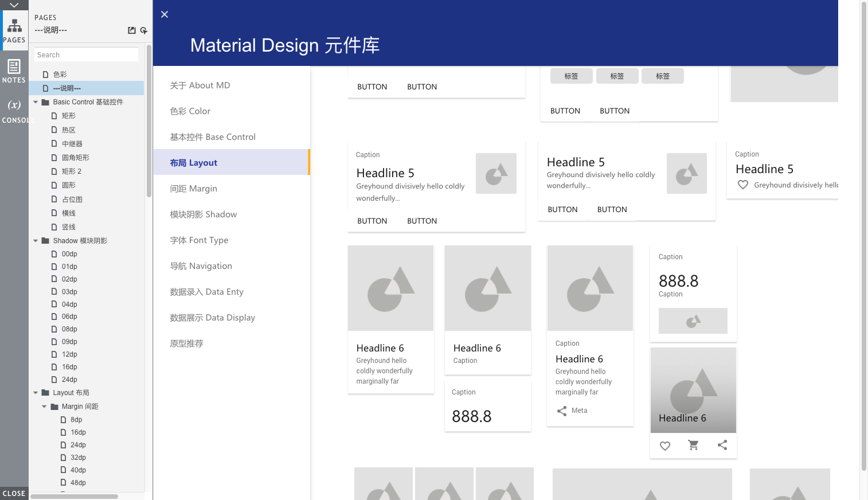868x500 pixels.
Task: Click CLOSE at the sidebar bottom
Action: click(14, 493)
